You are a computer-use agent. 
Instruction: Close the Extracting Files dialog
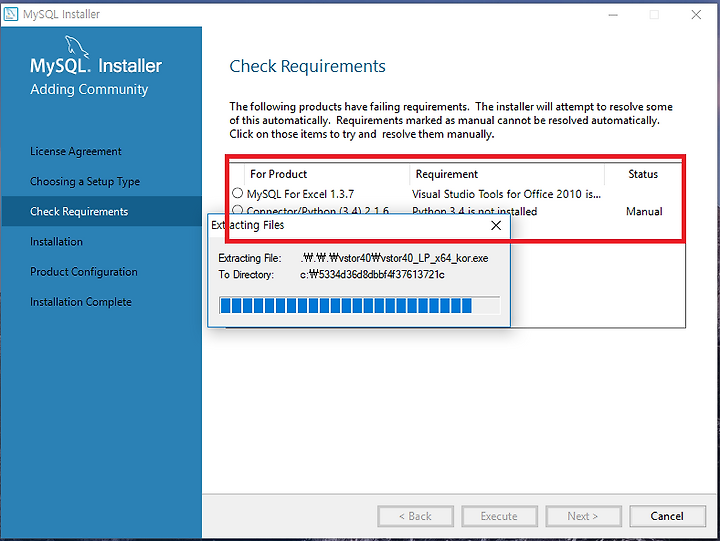(x=496, y=225)
